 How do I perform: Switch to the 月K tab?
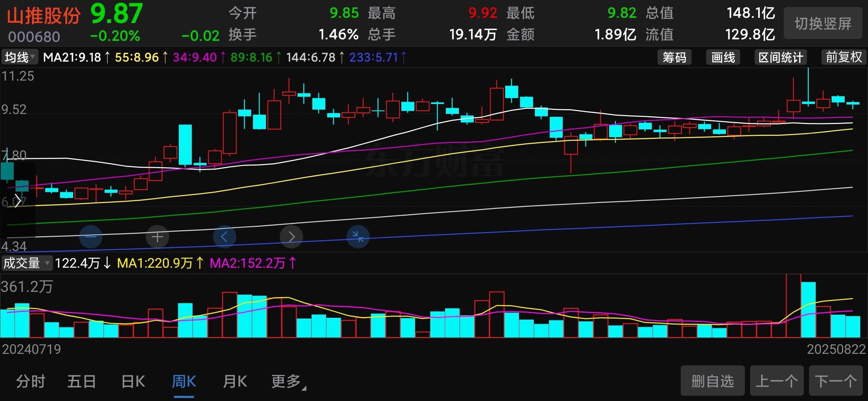(x=235, y=381)
